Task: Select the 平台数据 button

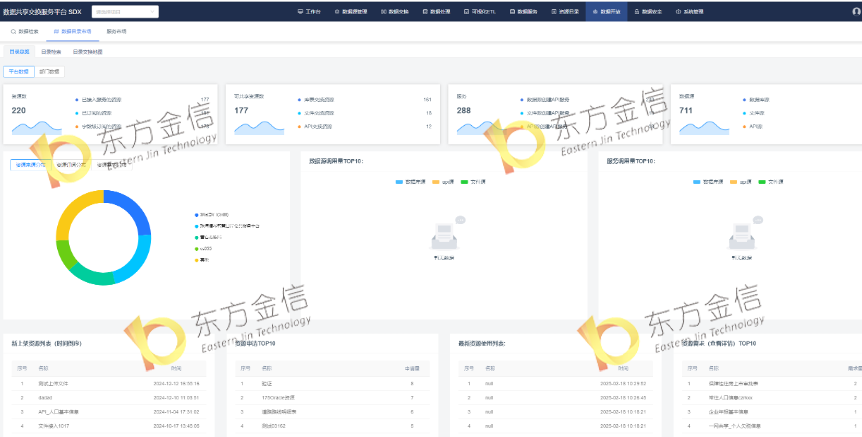Action: point(19,71)
